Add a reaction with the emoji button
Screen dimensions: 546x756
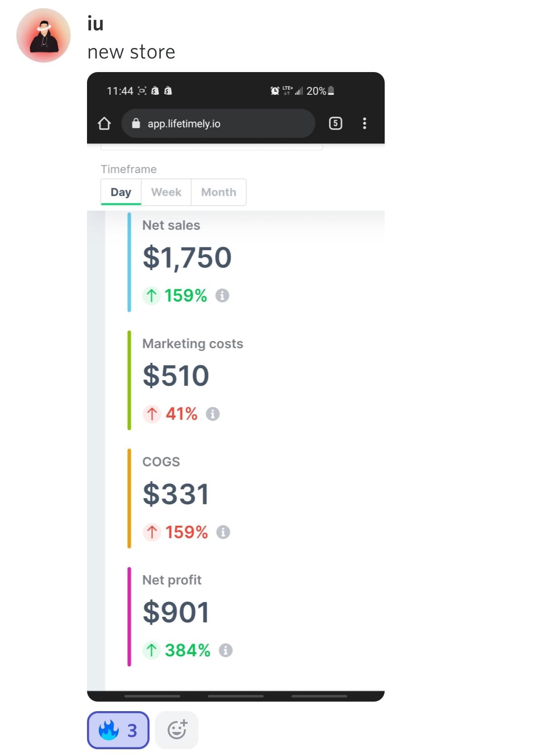177,730
